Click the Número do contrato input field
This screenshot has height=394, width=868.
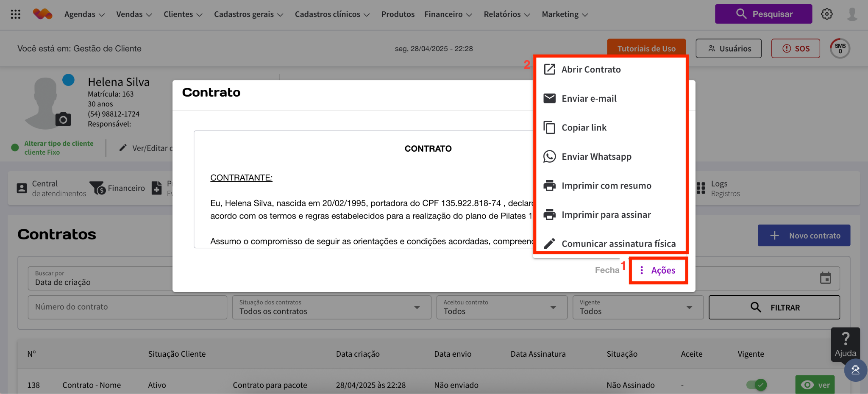point(127,307)
